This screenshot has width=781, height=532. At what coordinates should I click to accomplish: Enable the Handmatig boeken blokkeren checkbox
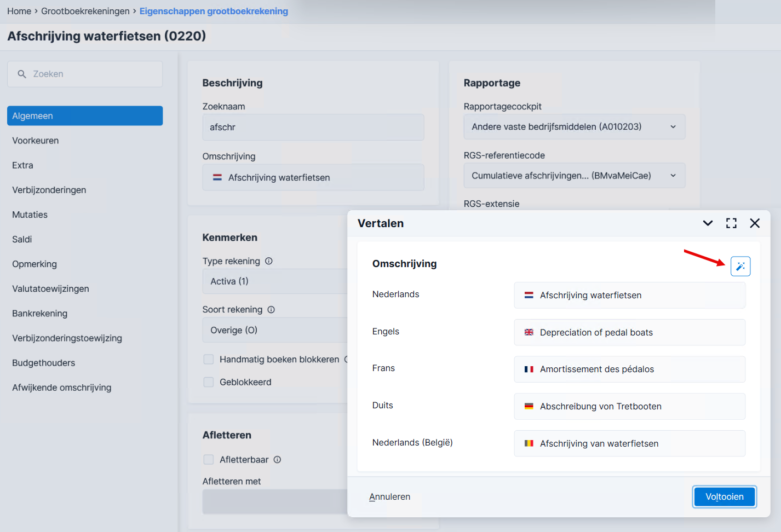[209, 360]
